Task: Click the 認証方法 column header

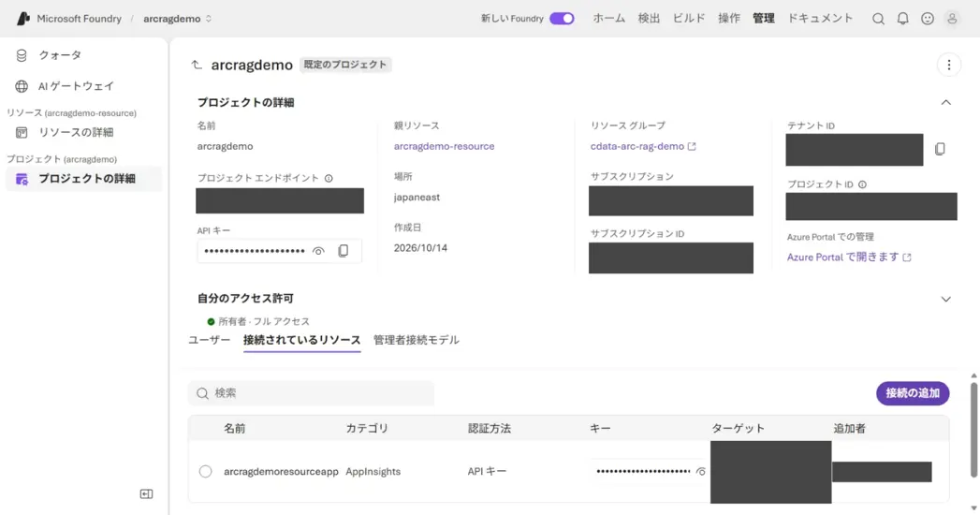Action: 490,428
